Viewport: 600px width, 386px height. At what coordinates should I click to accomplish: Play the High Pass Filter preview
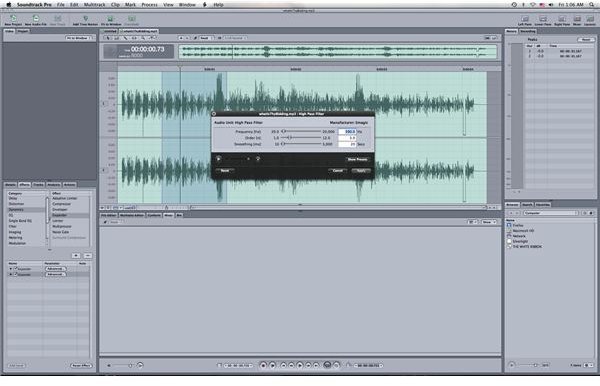[x=218, y=159]
